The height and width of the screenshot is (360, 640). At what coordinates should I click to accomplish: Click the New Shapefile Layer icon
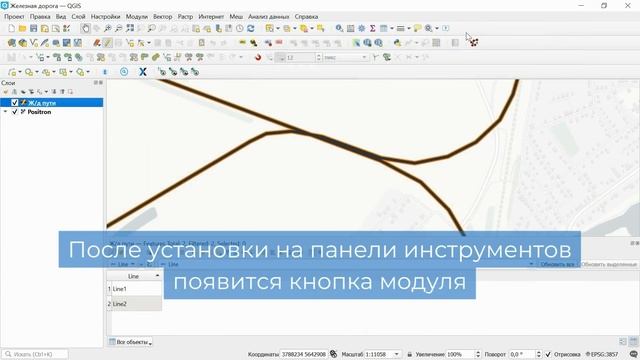tap(34, 42)
